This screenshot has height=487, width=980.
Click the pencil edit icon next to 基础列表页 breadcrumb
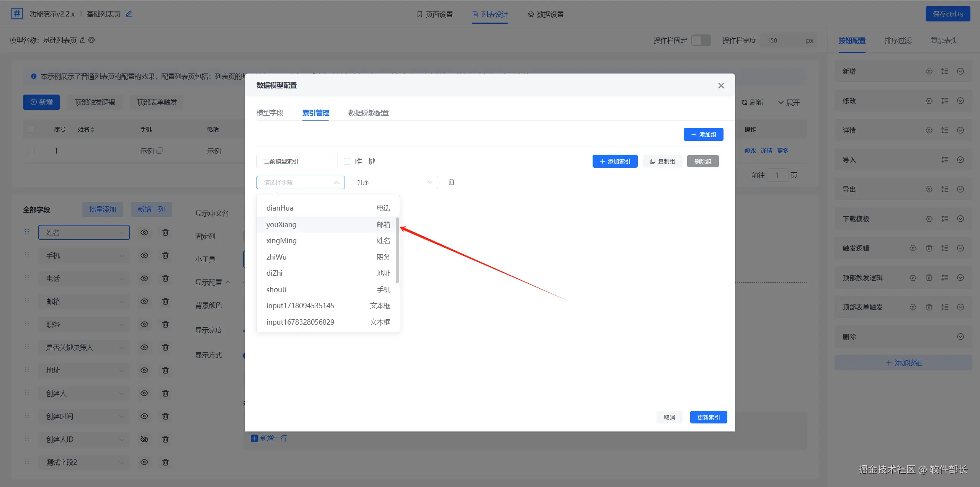tap(129, 14)
